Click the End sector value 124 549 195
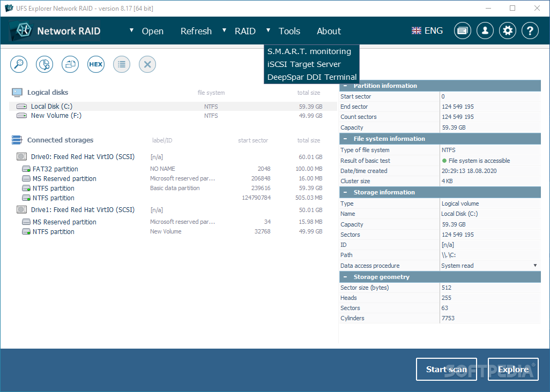Screen dimensions: 550x392 (458, 107)
